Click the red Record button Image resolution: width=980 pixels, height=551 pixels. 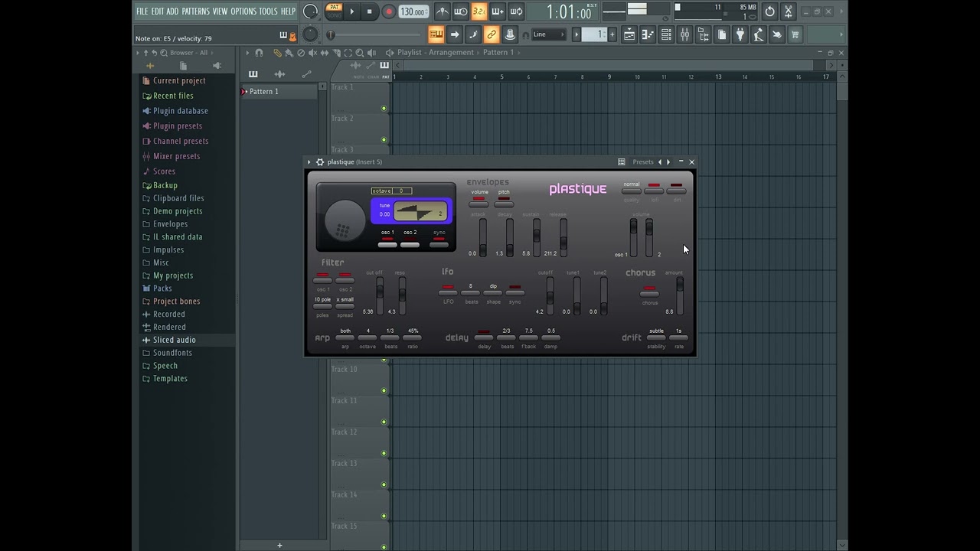389,11
